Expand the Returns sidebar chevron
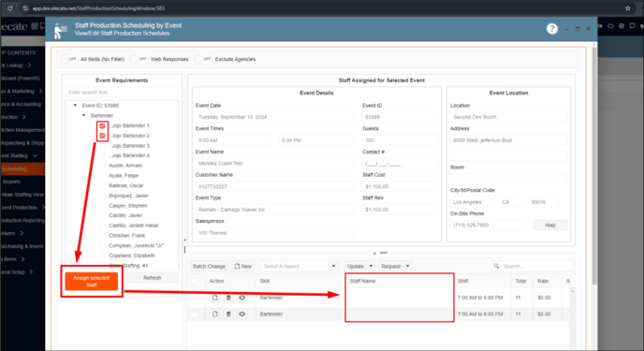The height and width of the screenshot is (351, 644). 22,233
